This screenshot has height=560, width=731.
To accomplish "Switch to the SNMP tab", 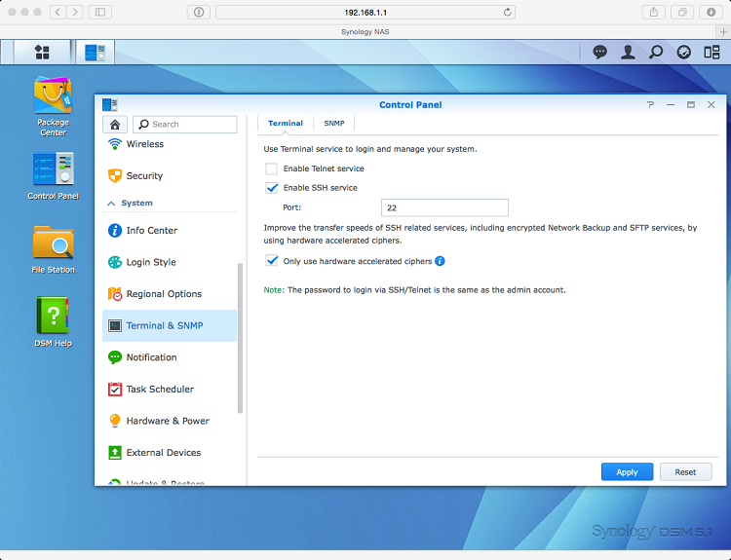I will 334,124.
